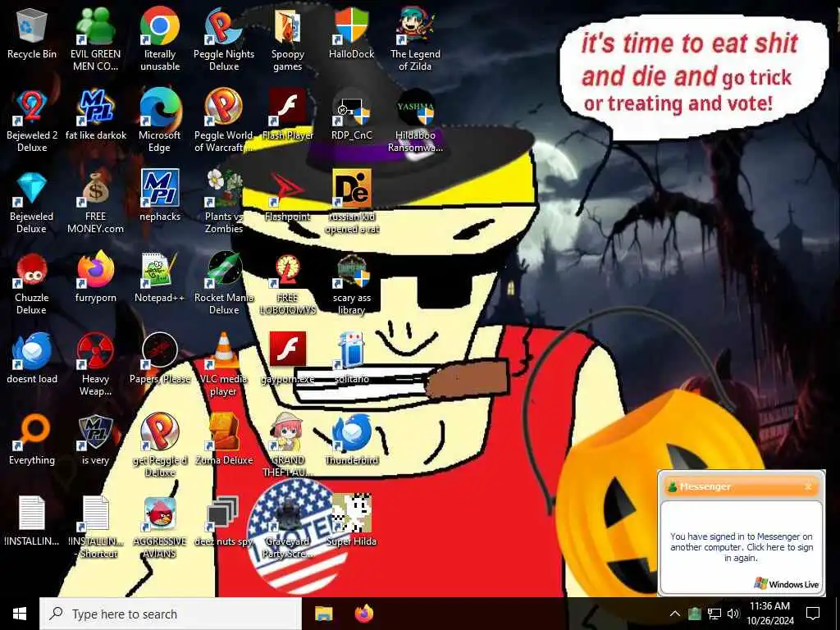
Task: Click the FREE LOBOTOMYS icon
Action: click(x=288, y=270)
